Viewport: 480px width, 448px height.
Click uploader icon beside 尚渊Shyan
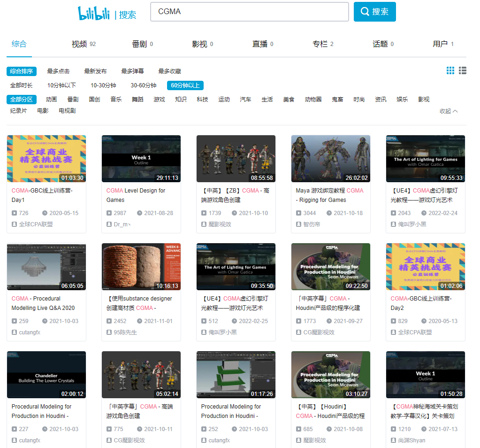tap(393, 440)
